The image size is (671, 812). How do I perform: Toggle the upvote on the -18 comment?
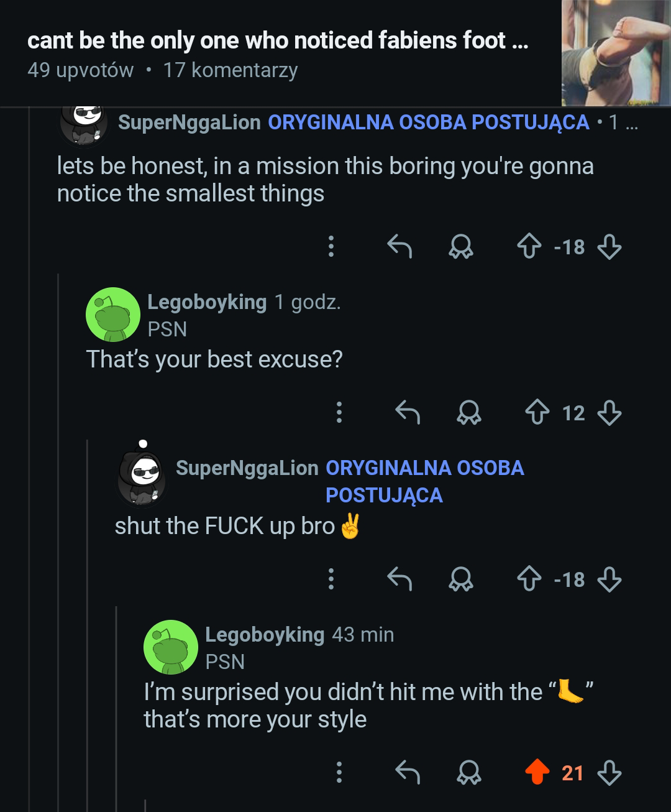click(529, 247)
